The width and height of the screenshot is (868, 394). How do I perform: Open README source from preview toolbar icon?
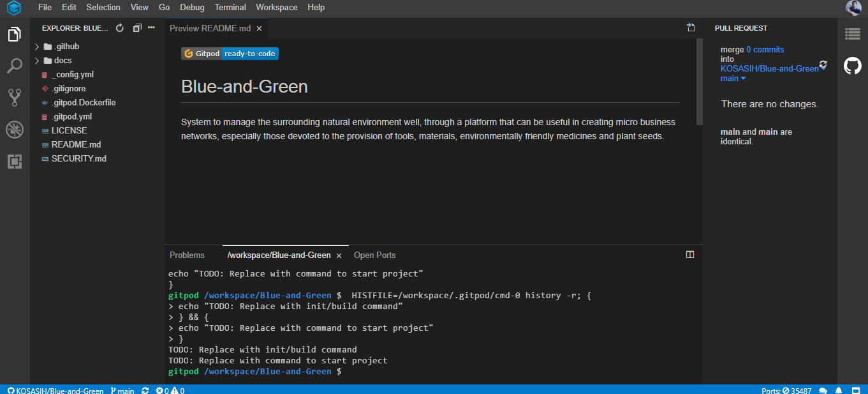coord(691,28)
